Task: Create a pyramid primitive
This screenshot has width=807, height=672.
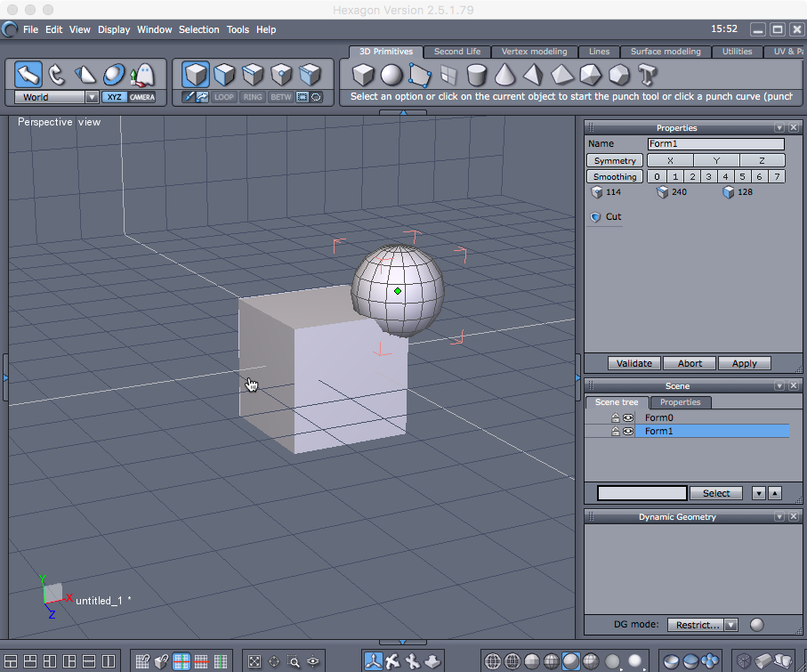Action: 533,75
